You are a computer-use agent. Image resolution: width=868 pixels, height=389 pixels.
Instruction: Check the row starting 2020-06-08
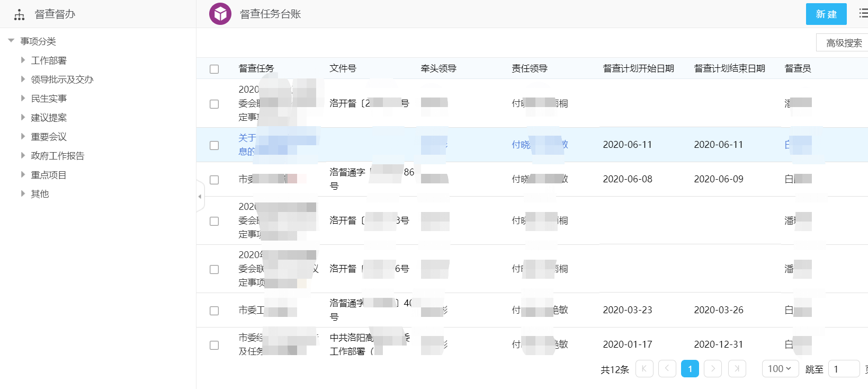[x=214, y=180]
